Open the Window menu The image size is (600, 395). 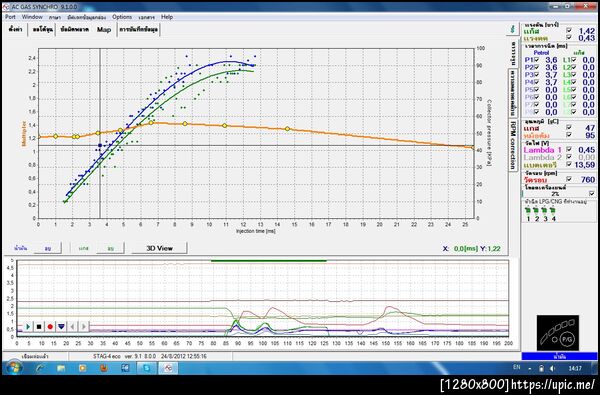coord(32,17)
